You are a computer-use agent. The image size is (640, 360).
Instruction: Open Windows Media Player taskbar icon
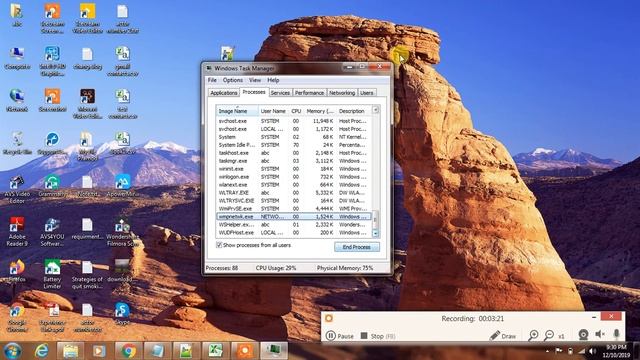99,351
